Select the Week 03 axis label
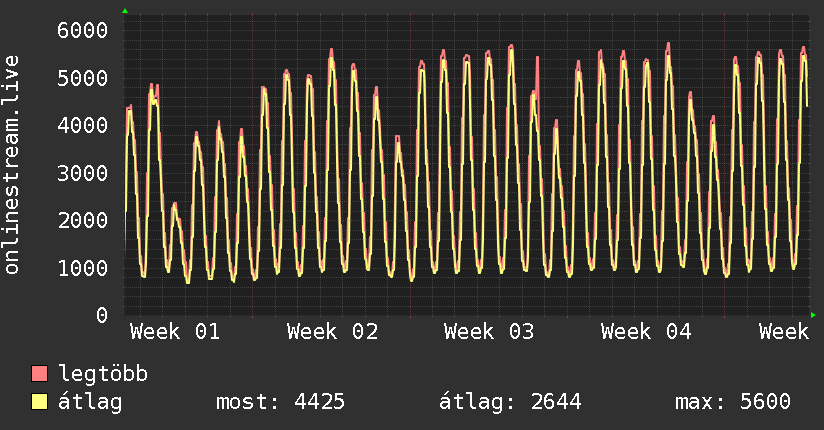Image resolution: width=824 pixels, height=430 pixels. tap(489, 332)
